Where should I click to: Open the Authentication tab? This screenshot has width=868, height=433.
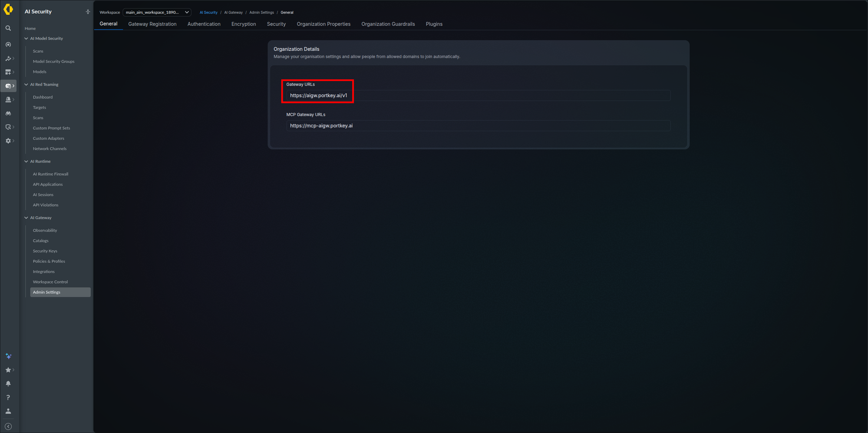[204, 24]
